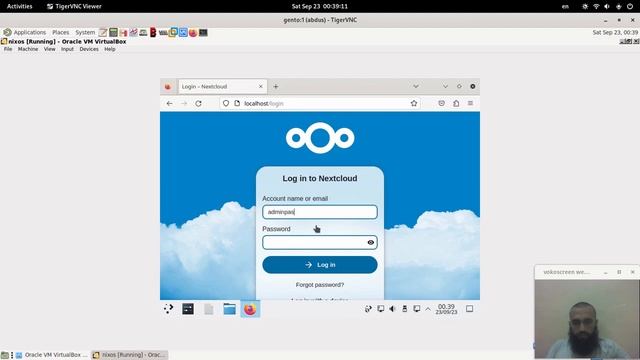This screenshot has height=360, width=640.
Task: Open the VirtualBox Devices menu
Action: click(89, 49)
